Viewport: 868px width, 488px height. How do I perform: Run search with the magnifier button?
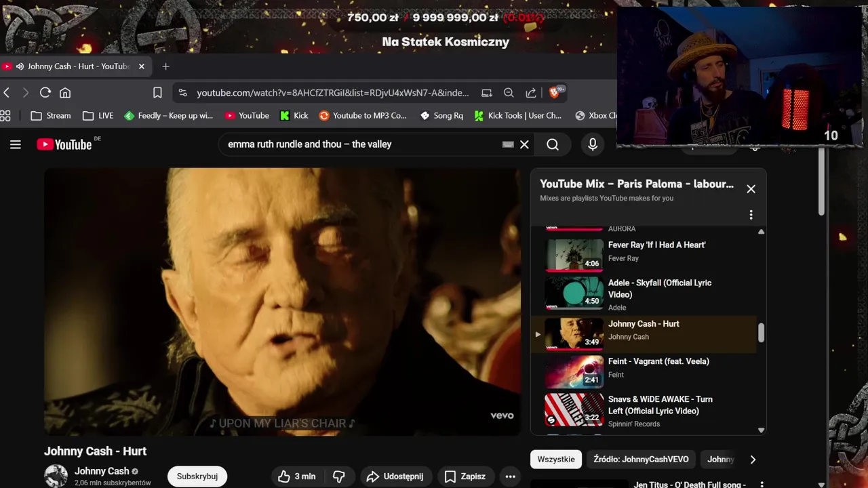coord(553,144)
